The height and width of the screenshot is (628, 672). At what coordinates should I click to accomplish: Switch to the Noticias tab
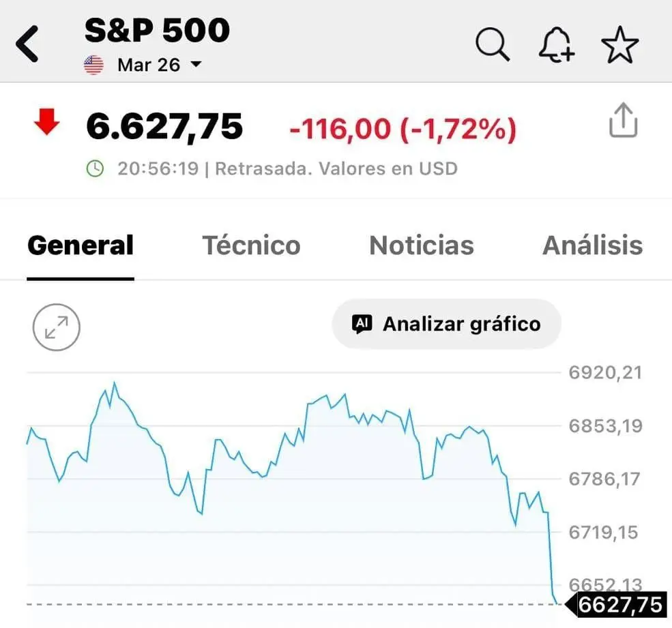click(x=421, y=245)
